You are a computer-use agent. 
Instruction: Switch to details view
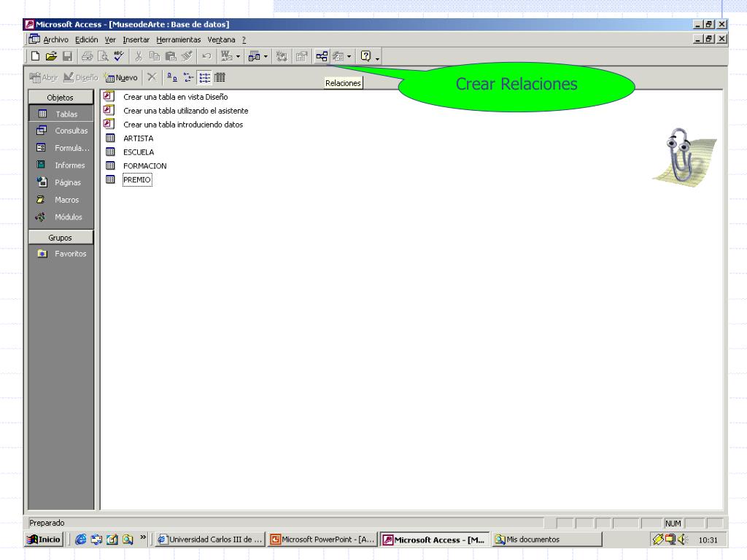(220, 77)
